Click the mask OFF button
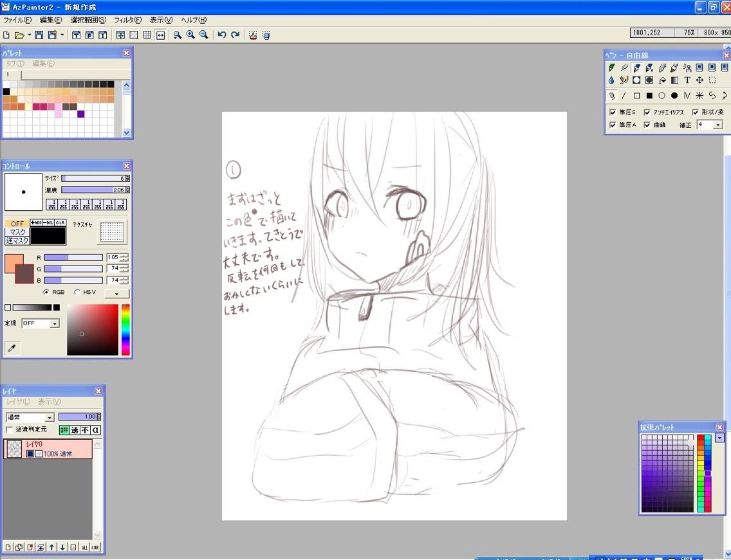Viewport: 731px width, 560px height. point(17,224)
